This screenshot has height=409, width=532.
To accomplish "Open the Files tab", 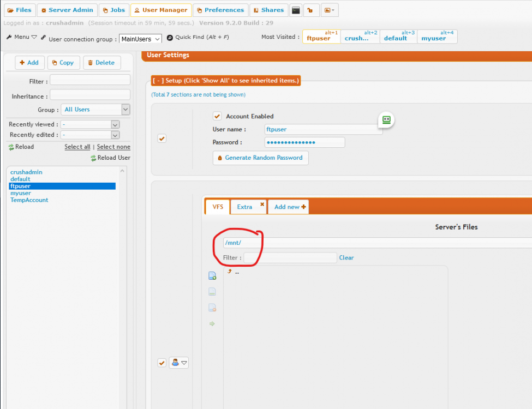I will (20, 10).
